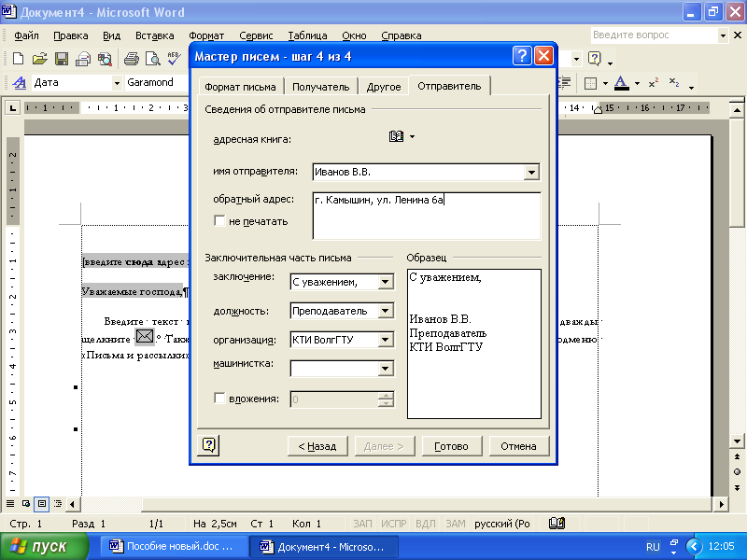Click the 'ЗАМ' overtype status indicator

click(x=456, y=524)
